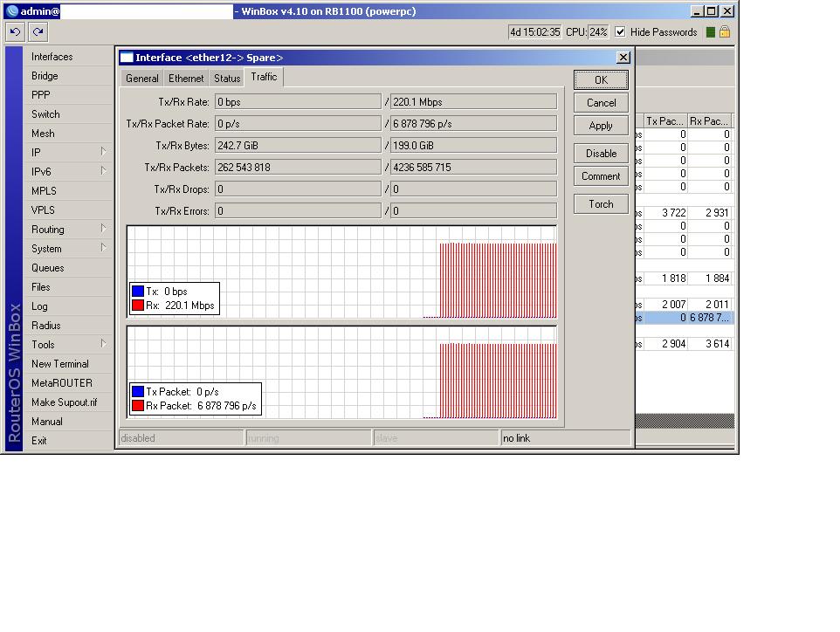This screenshot has width=840, height=632.
Task: Click the green status indicator square
Action: [711, 32]
